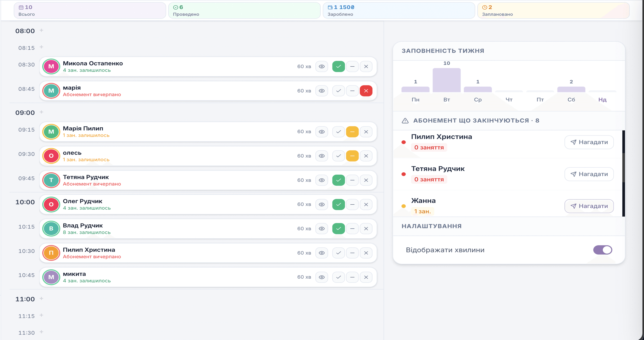Viewport: 644px width, 340px height.
Task: Click checkmark in марія row
Action: (339, 91)
